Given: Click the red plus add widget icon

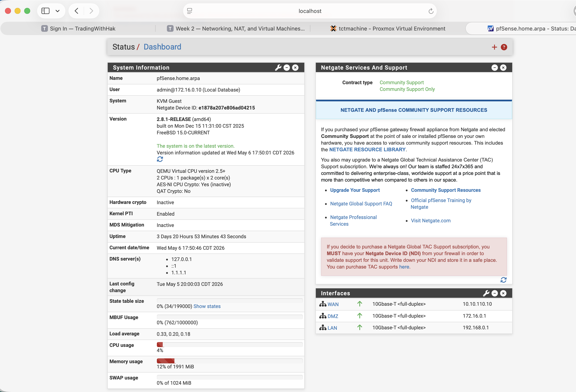Looking at the screenshot, I should click(494, 47).
